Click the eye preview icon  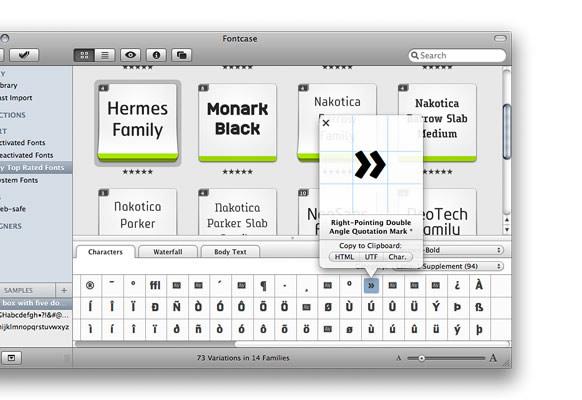(130, 55)
